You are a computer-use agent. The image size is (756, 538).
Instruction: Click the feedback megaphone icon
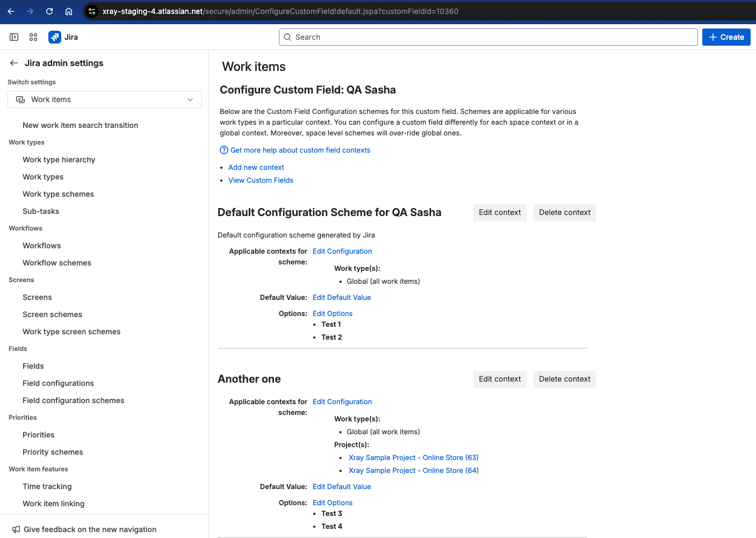[16, 529]
